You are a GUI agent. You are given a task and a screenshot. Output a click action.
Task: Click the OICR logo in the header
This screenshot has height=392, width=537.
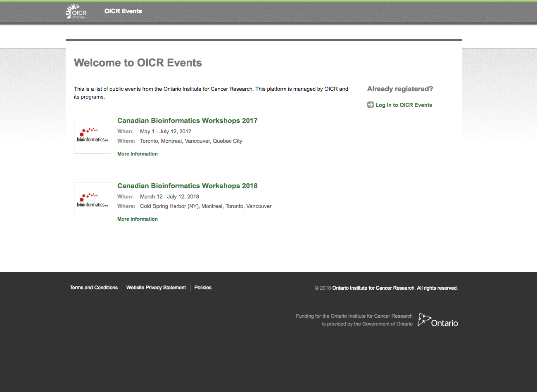[76, 12]
